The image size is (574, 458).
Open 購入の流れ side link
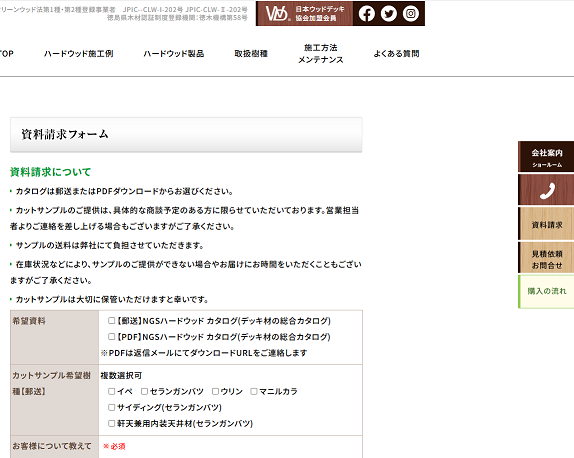546,291
